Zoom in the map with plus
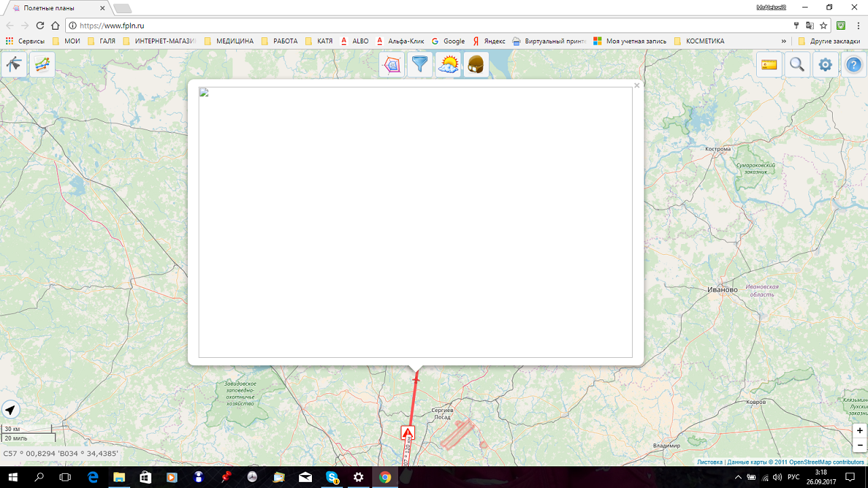 tap(860, 431)
